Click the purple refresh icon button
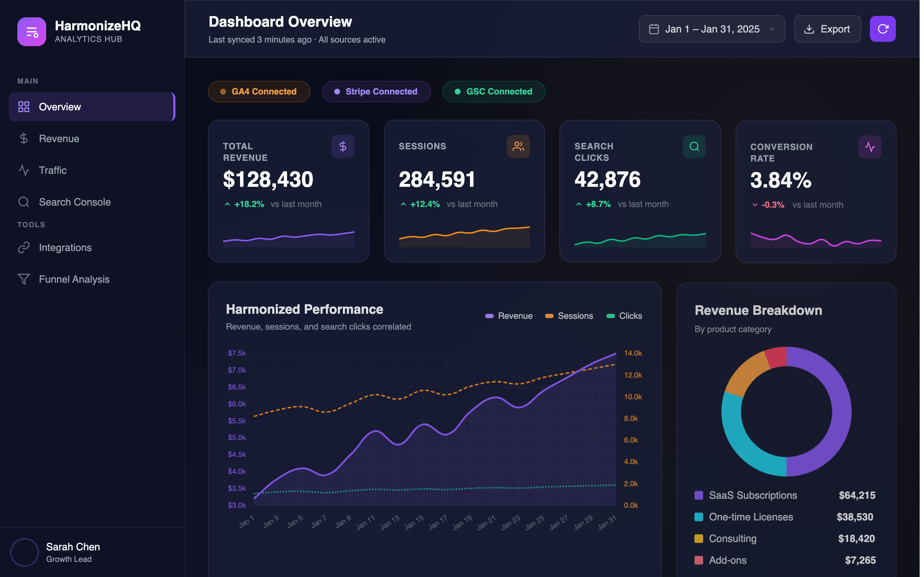 pyautogui.click(x=882, y=29)
